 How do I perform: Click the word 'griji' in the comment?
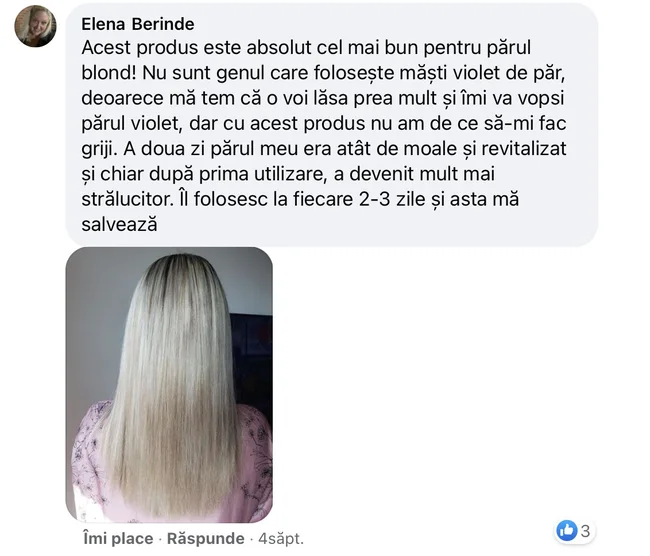click(x=97, y=149)
